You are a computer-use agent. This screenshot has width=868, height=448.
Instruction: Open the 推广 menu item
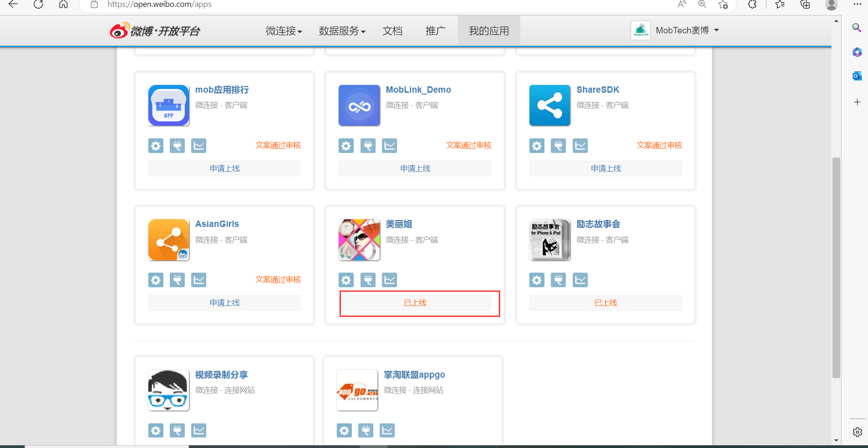point(435,31)
